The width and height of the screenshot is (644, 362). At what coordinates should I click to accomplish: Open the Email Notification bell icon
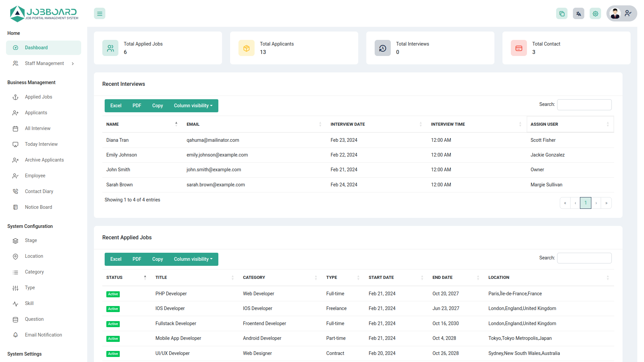tap(15, 335)
